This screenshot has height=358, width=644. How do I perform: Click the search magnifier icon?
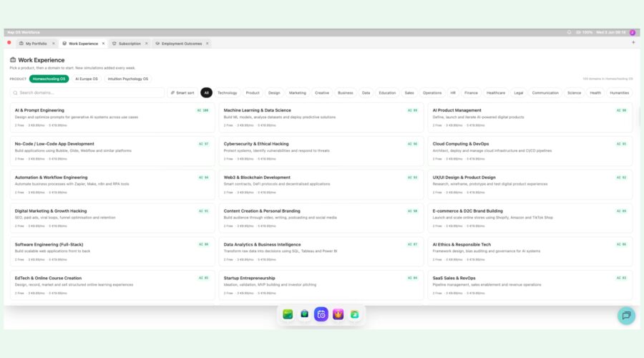(15, 93)
